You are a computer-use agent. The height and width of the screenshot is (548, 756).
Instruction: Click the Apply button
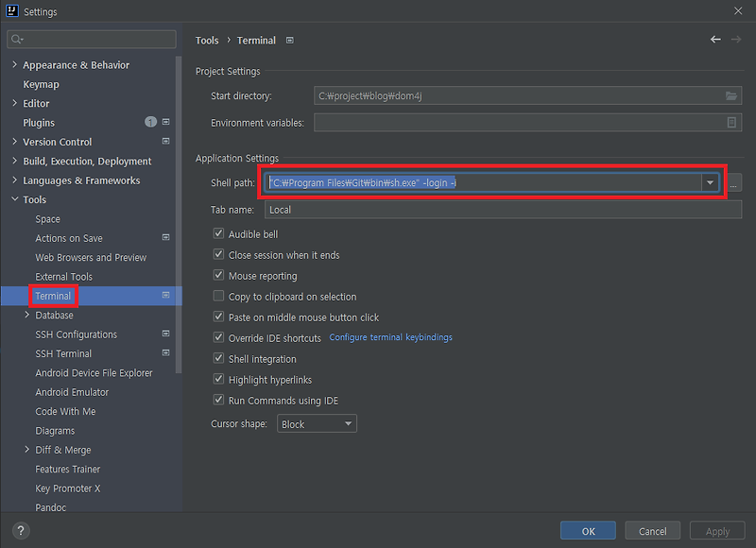coord(716,530)
